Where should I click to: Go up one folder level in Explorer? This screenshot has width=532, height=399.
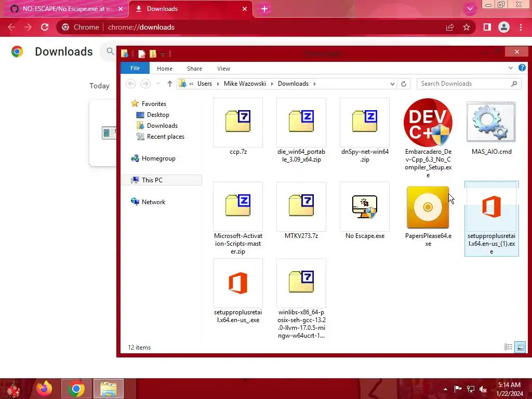170,84
